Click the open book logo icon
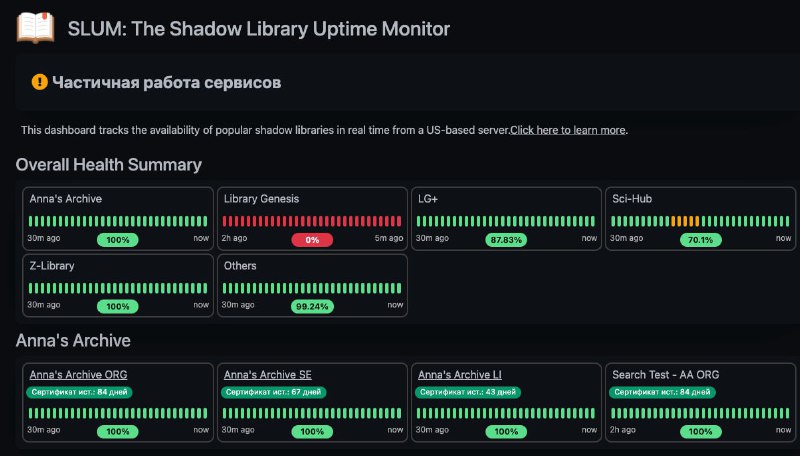Image resolution: width=800 pixels, height=456 pixels. point(35,28)
